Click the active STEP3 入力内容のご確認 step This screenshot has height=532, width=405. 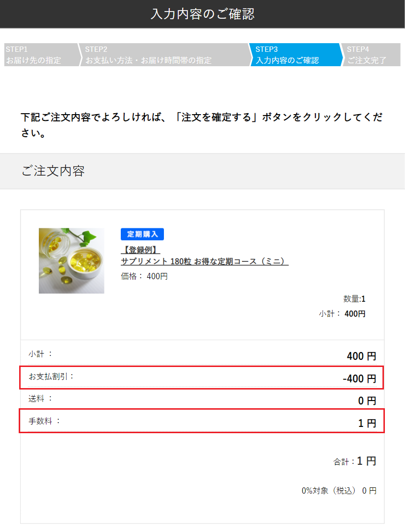pyautogui.click(x=294, y=55)
